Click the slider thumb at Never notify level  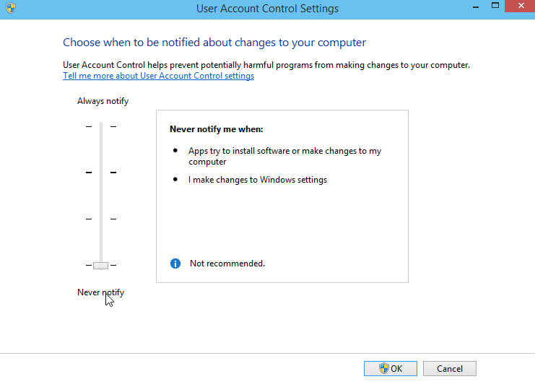100,266
